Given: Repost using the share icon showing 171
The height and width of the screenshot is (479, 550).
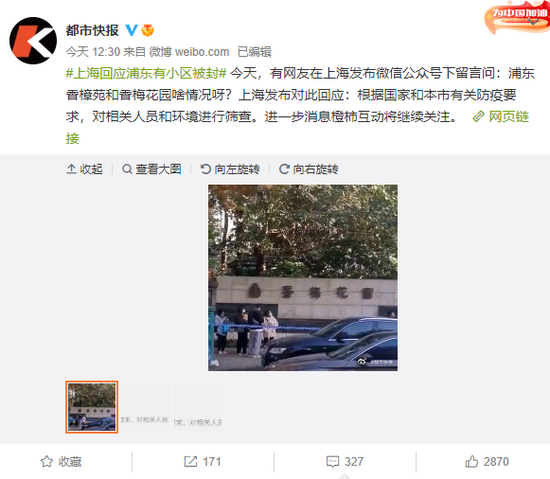Looking at the screenshot, I should pyautogui.click(x=202, y=461).
